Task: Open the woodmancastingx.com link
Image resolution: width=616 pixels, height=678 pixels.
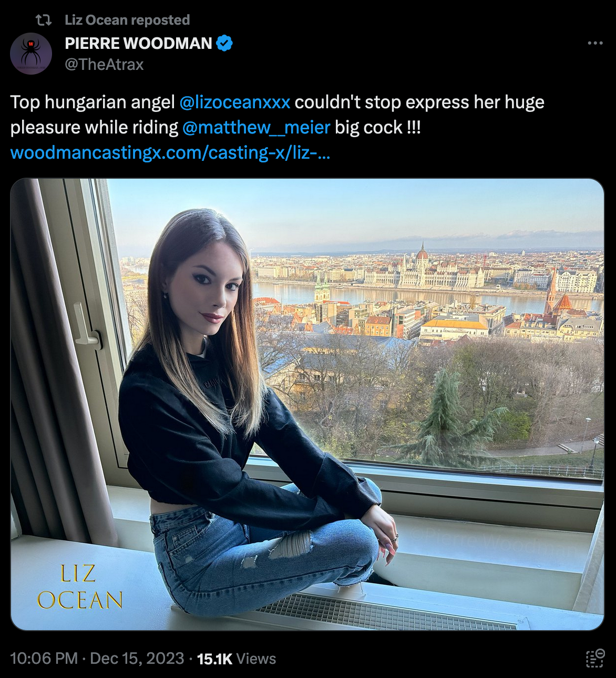Action: pos(170,152)
